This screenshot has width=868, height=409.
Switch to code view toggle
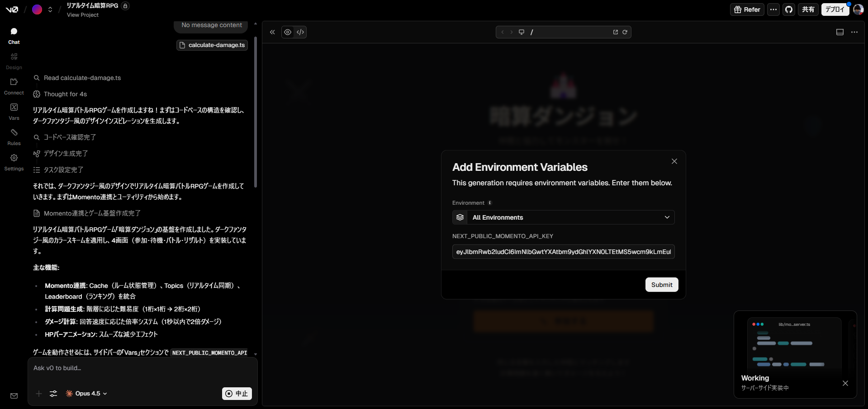(x=300, y=32)
